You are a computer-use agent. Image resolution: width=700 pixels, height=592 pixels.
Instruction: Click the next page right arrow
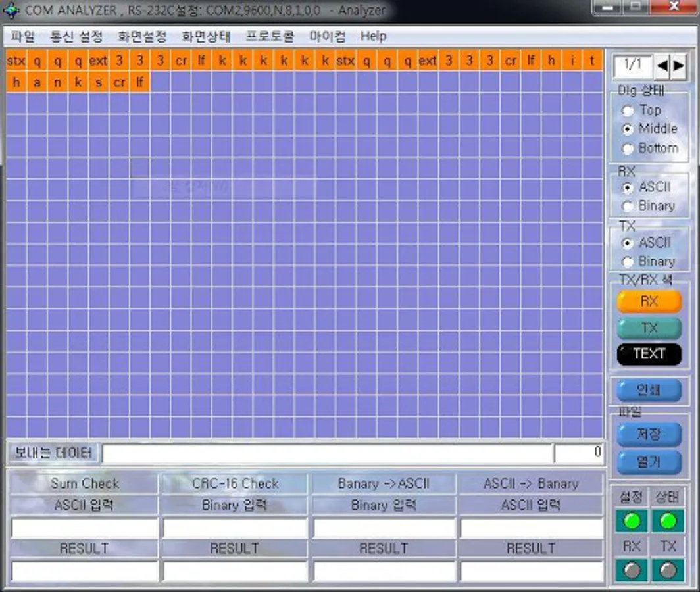[x=678, y=65]
